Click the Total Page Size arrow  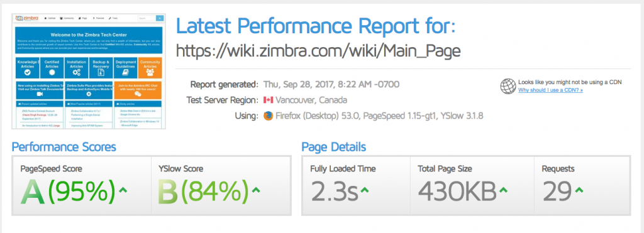click(504, 190)
